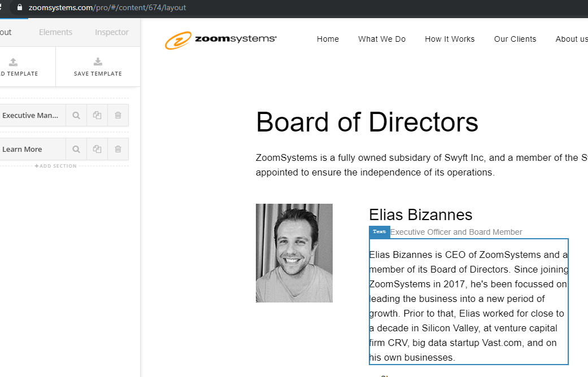
Task: Click the browser address bar lock icon
Action: click(20, 8)
